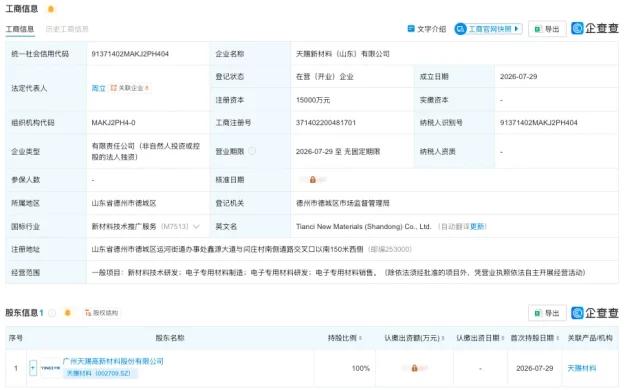This screenshot has height=390, width=625.
Task: Open 天赐材料 link in 关联产品/机构 column
Action: coord(582,368)
